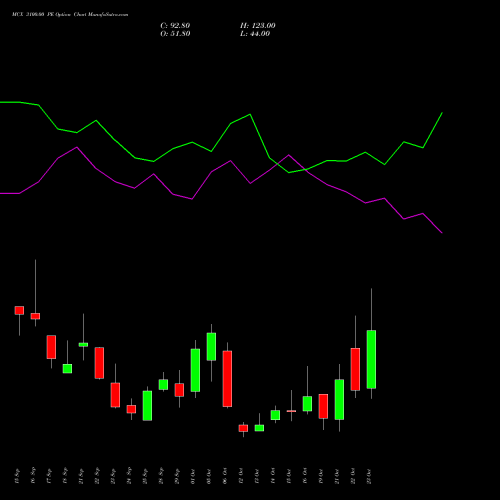Viewport: 500px width, 500px height.
Task: Click the right end of the green indicator line
Action: [442, 113]
